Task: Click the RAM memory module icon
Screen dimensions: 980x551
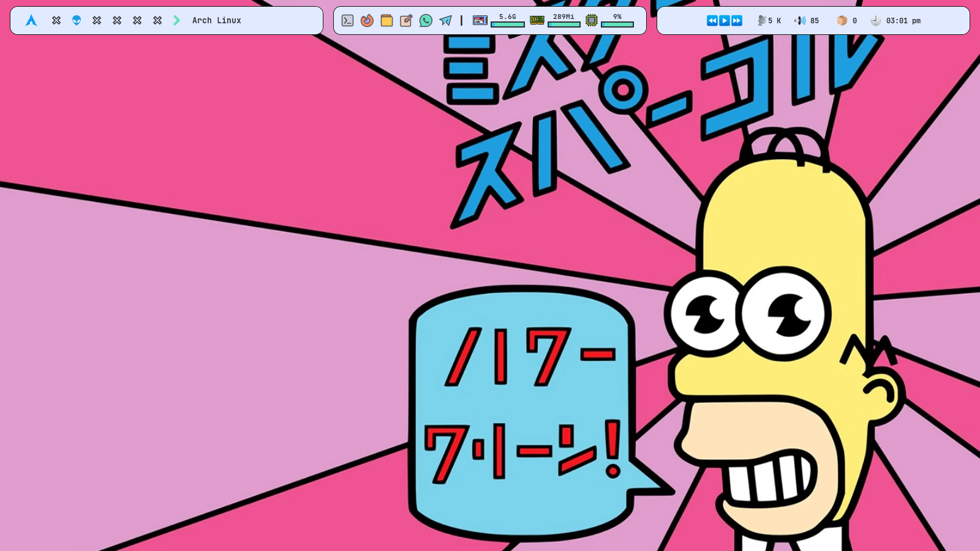Action: [537, 21]
